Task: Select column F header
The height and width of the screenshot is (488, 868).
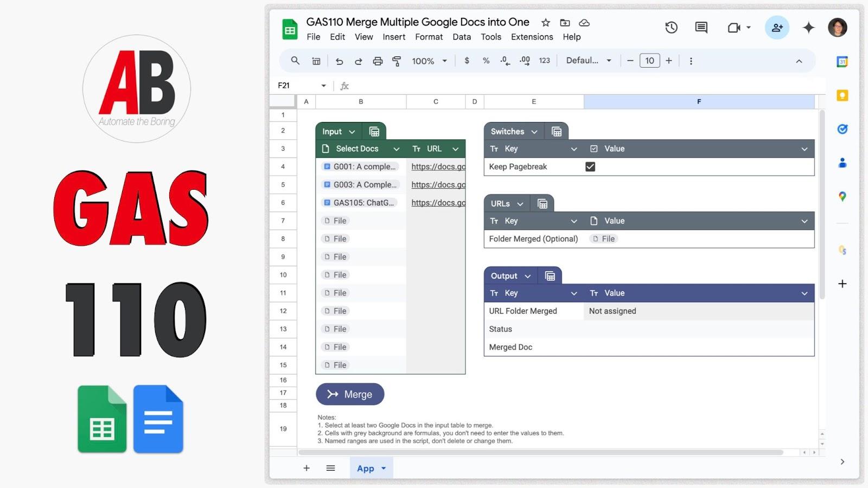Action: pos(699,101)
